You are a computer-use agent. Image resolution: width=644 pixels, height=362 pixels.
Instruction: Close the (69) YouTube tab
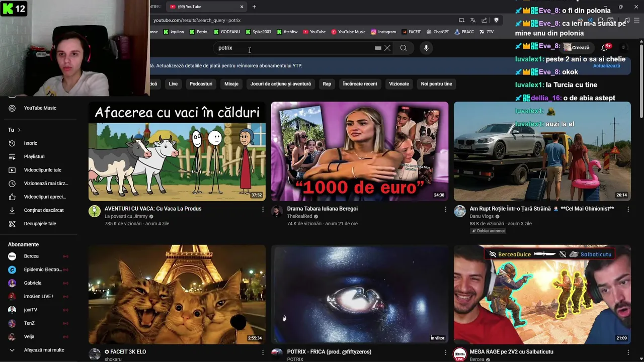click(x=242, y=7)
